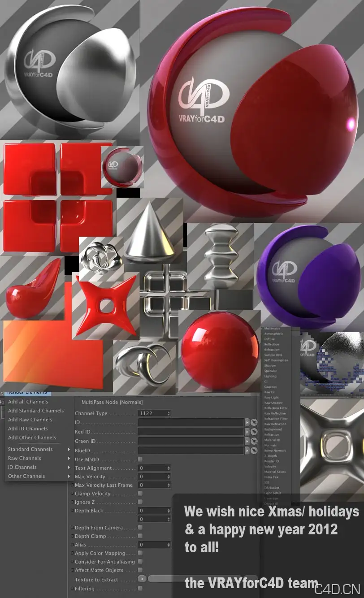This screenshot has width=364, height=598.
Task: Choose Add ID Channels menu entry
Action: 28,429
